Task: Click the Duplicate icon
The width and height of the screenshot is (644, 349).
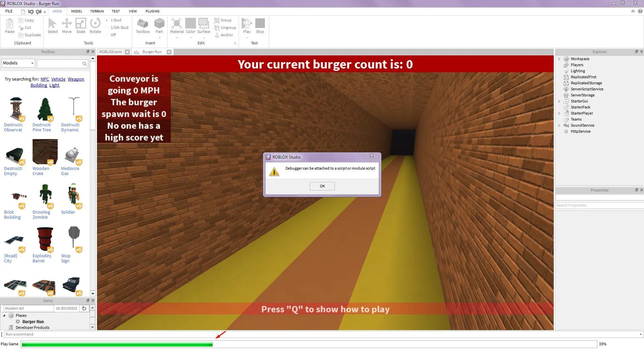Action: point(21,35)
